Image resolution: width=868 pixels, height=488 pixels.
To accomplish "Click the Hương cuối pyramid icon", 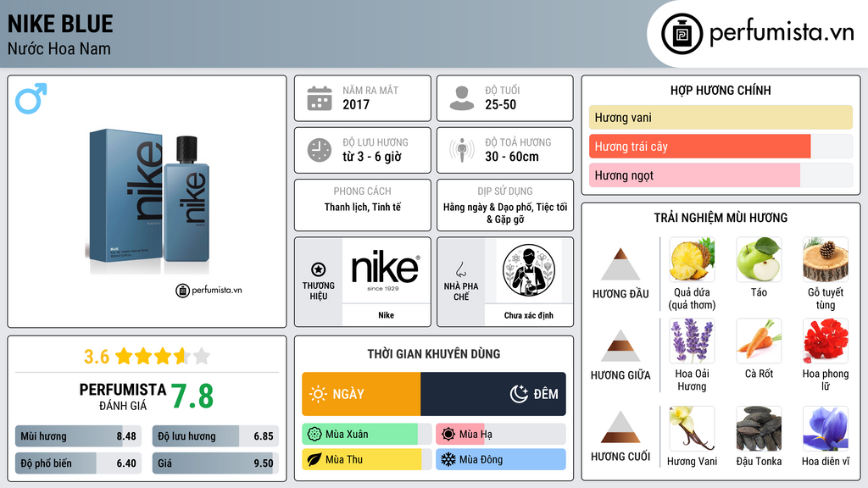I will (620, 427).
